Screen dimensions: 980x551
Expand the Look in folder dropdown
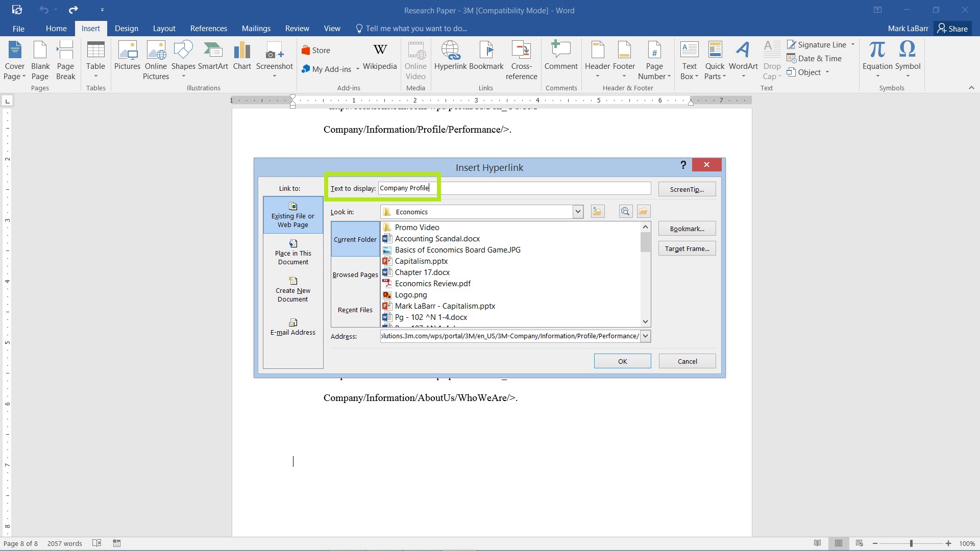577,211
